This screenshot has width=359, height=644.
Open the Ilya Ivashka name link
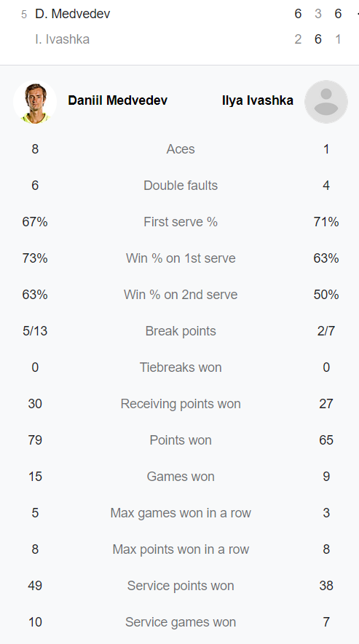[258, 100]
